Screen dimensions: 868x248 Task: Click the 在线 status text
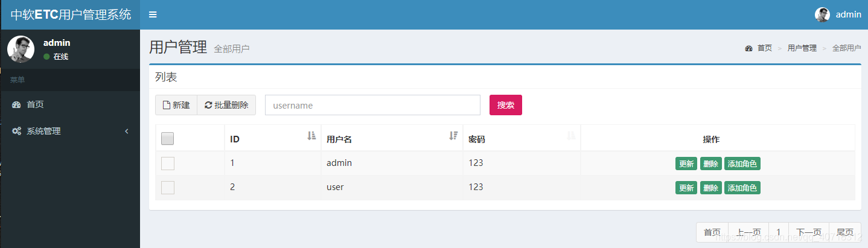tap(61, 57)
